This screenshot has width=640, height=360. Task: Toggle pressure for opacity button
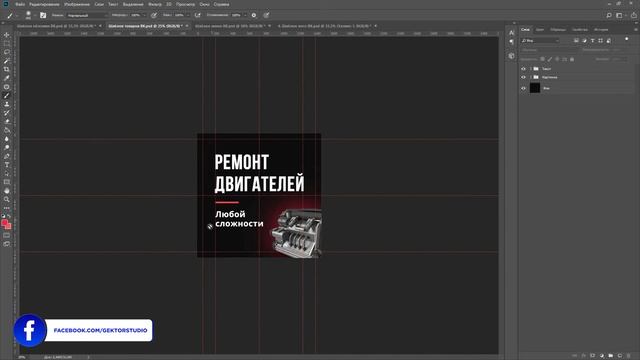154,15
